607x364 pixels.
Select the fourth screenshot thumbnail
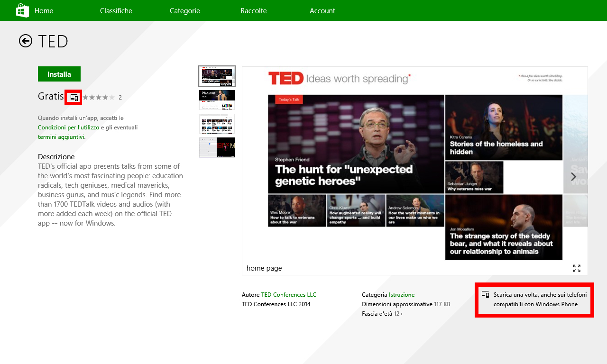(217, 147)
